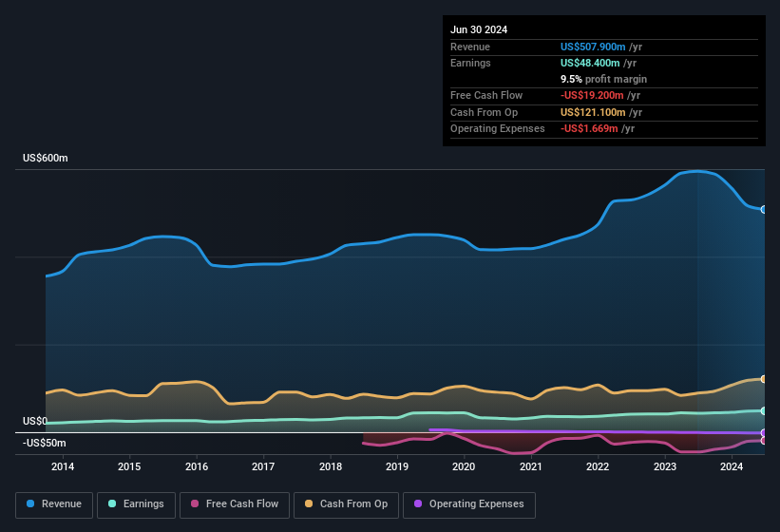Click the 2017 x-axis label
The height and width of the screenshot is (532, 780).
pyautogui.click(x=263, y=466)
